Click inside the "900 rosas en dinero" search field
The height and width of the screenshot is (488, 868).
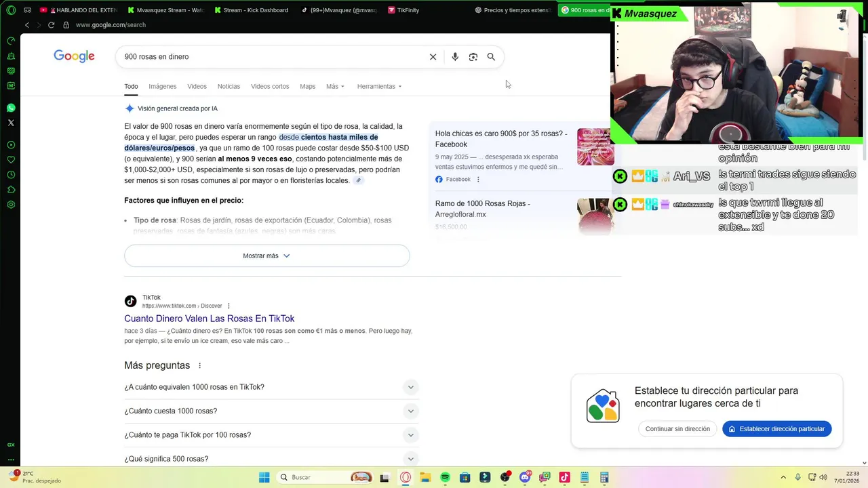(271, 57)
